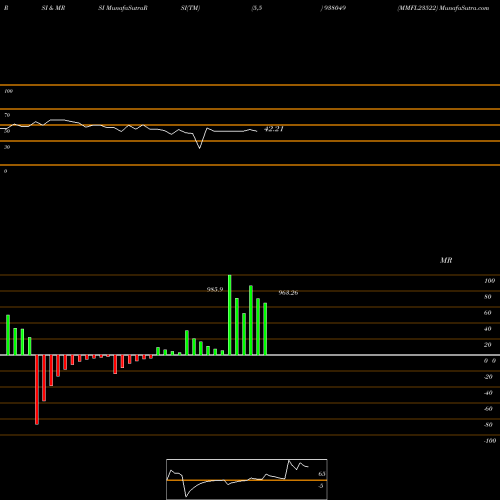Click the 30 label on the RSI axis
Screen dimensions: 500x500
tap(7, 147)
